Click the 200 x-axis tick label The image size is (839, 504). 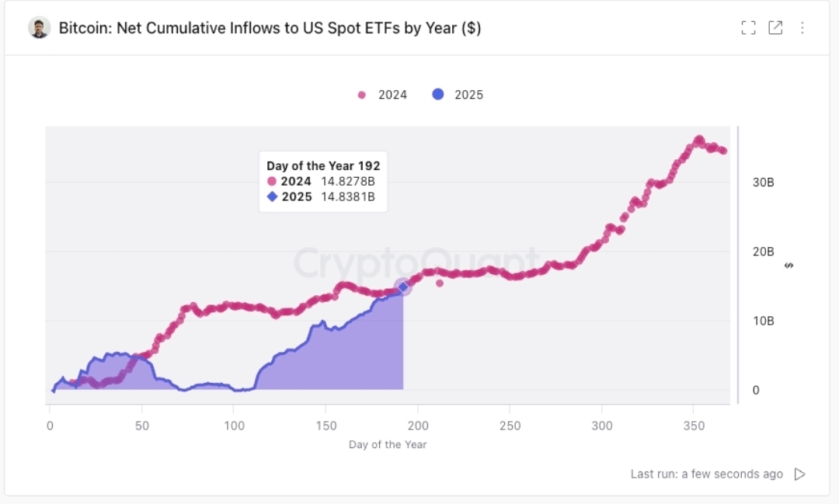(417, 426)
